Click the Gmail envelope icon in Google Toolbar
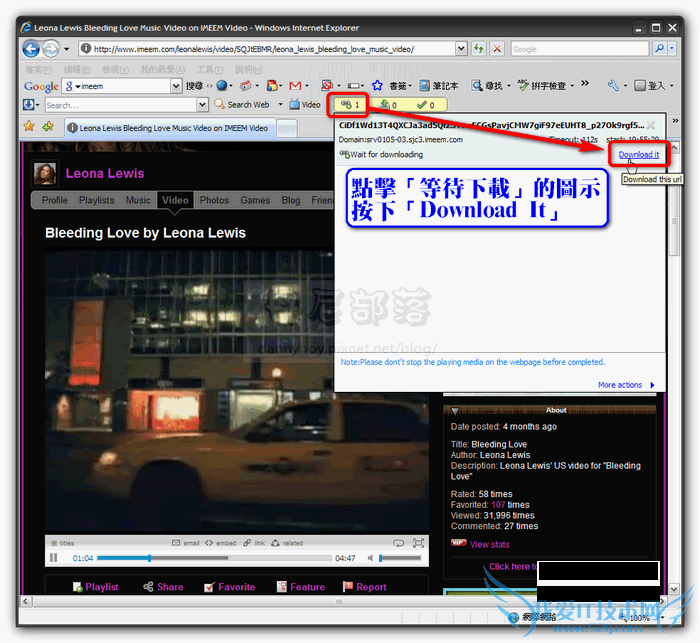 295,86
